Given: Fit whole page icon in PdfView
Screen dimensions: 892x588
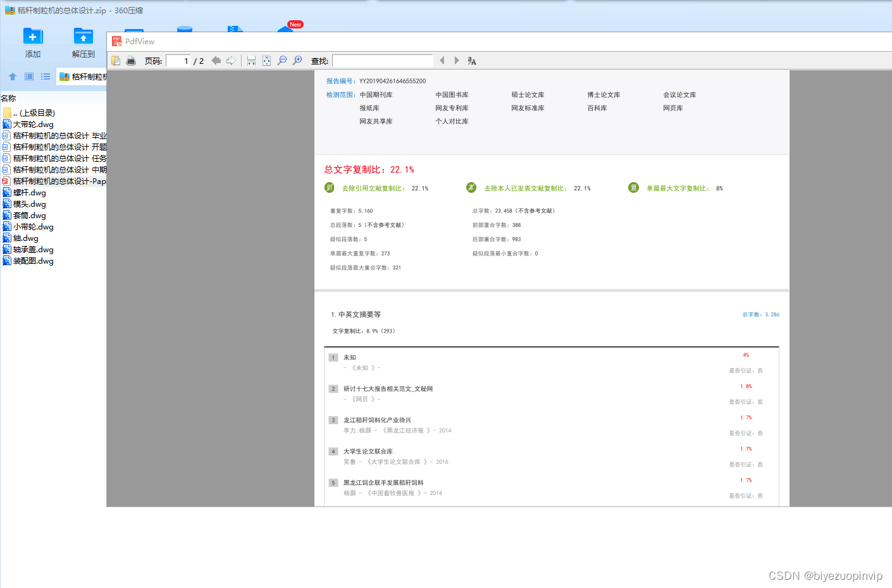Looking at the screenshot, I should pyautogui.click(x=266, y=61).
